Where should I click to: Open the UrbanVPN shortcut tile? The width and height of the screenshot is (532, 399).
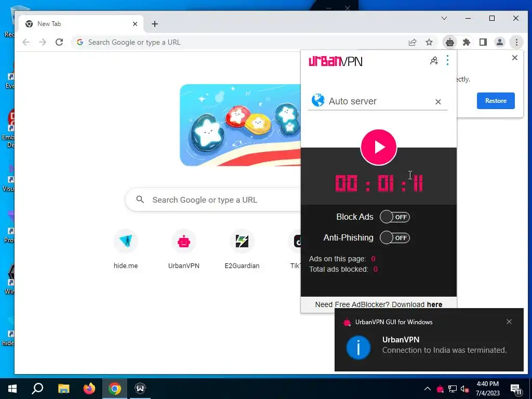(x=184, y=249)
